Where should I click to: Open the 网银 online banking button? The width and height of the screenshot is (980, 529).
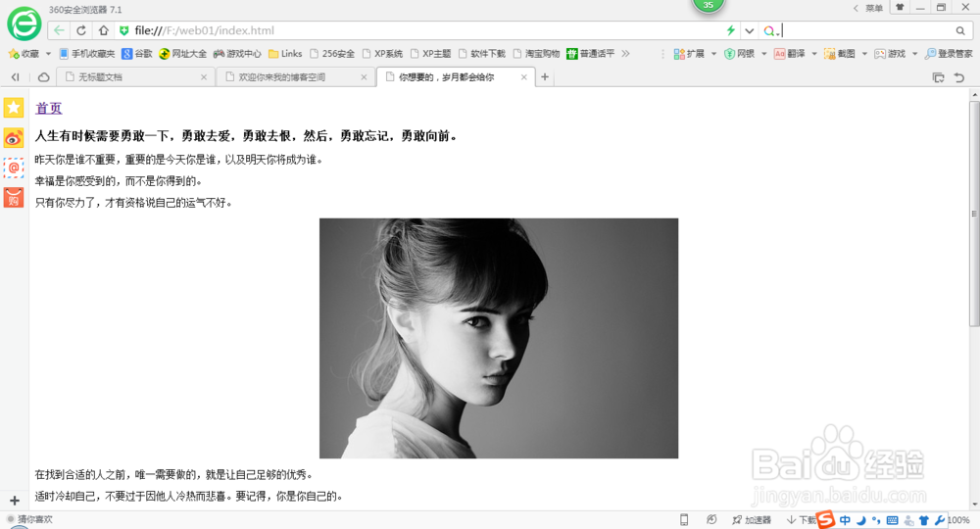tap(739, 54)
